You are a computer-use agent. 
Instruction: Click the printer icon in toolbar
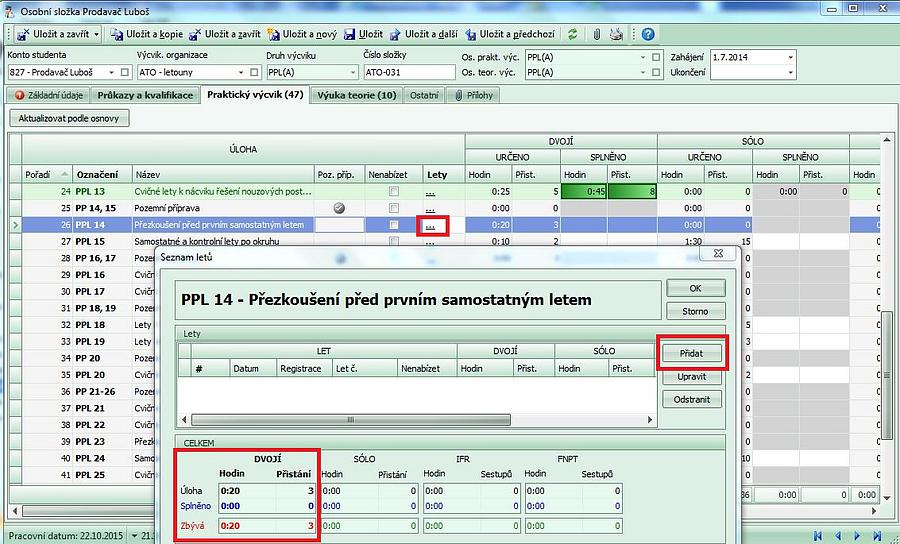click(617, 34)
